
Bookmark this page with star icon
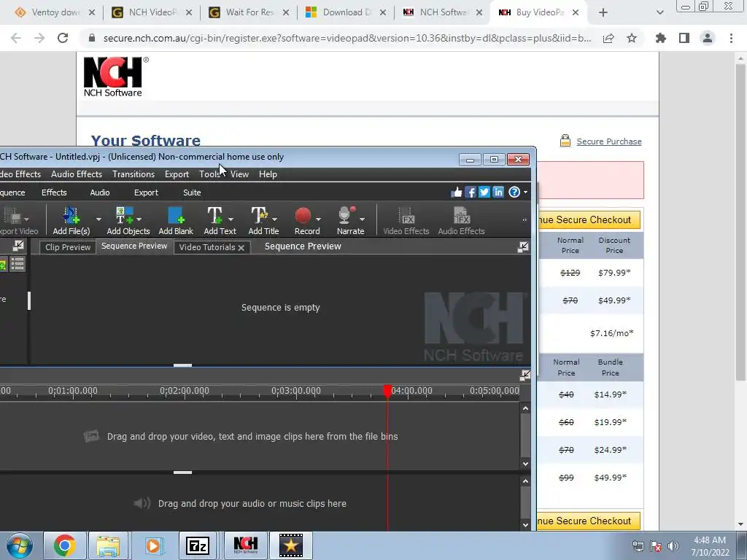click(x=632, y=38)
